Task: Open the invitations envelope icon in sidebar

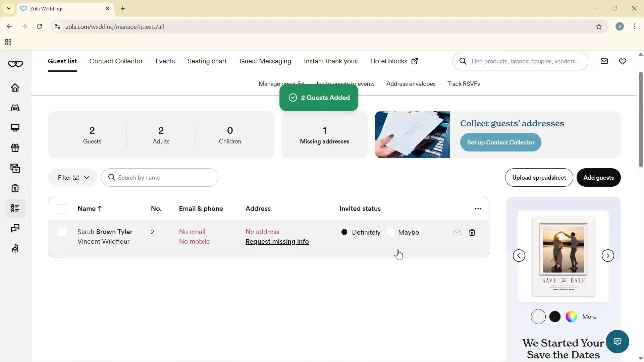Action: pyautogui.click(x=15, y=168)
